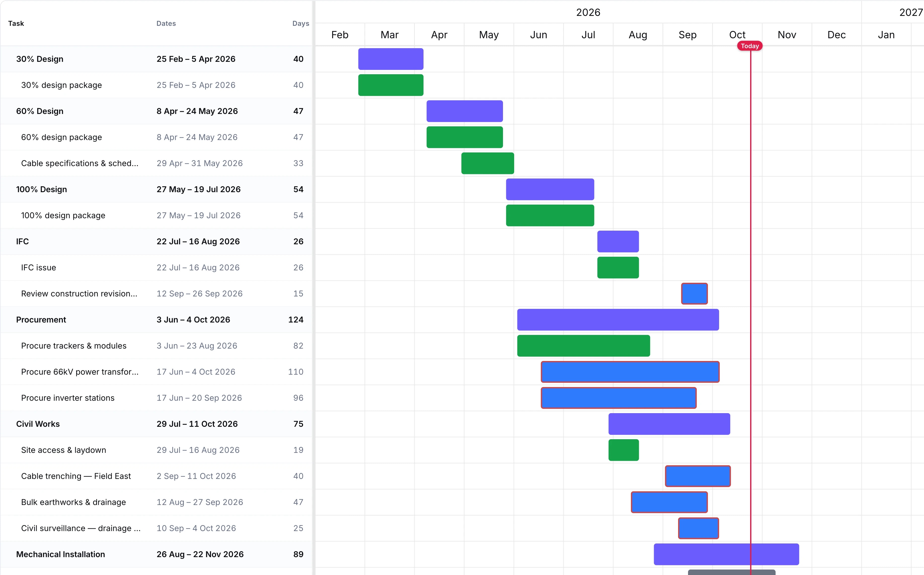Click the Today timeline marker
924x575 pixels.
click(749, 46)
